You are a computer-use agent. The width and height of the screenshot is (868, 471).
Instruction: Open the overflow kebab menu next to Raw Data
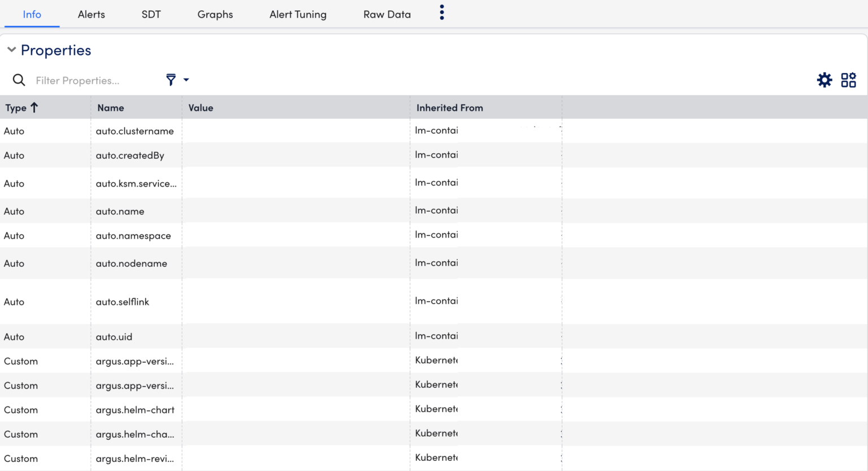(441, 12)
